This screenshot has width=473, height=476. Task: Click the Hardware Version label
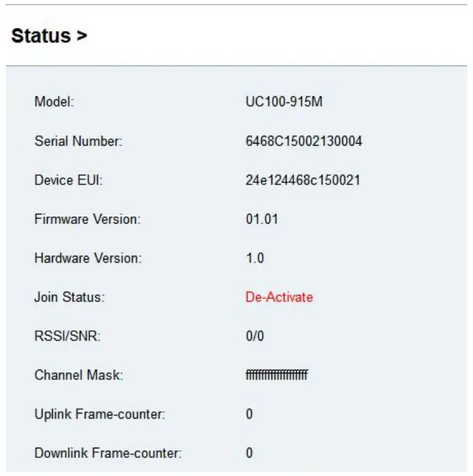point(88,258)
